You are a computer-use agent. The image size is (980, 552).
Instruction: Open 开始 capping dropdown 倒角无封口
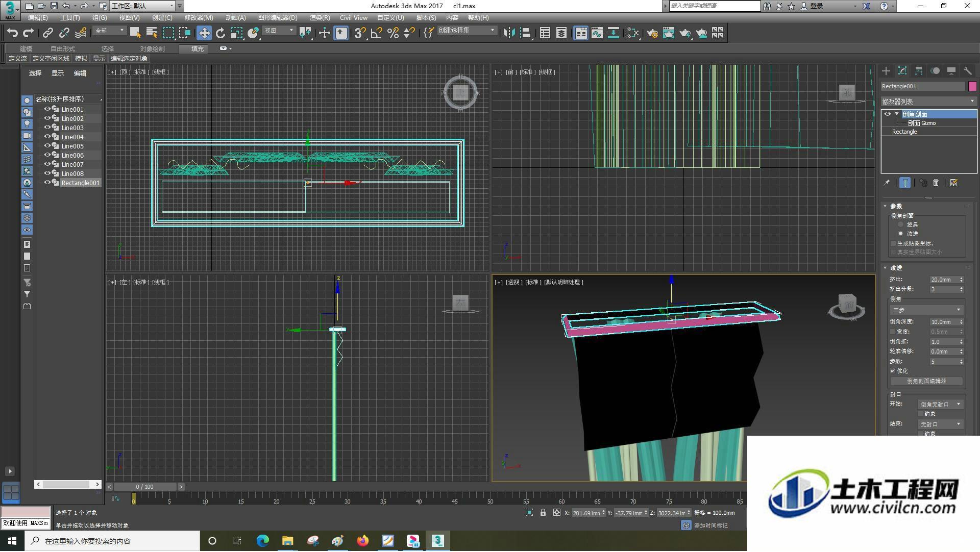[941, 405]
